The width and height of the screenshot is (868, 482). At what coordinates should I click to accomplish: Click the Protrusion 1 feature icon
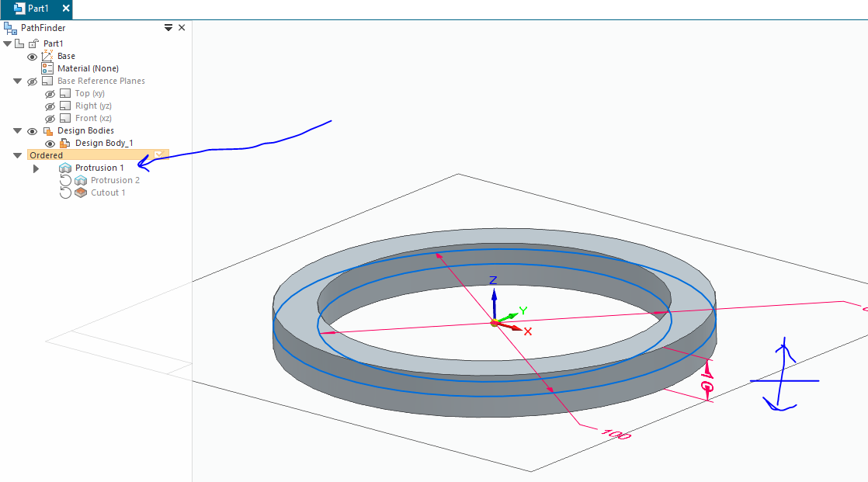pyautogui.click(x=65, y=168)
